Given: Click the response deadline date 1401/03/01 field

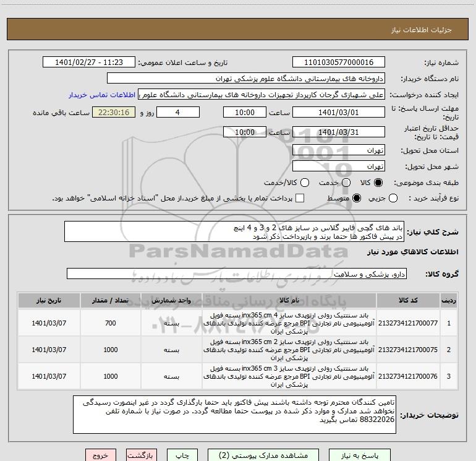Looking at the screenshot, I should click(x=339, y=112).
